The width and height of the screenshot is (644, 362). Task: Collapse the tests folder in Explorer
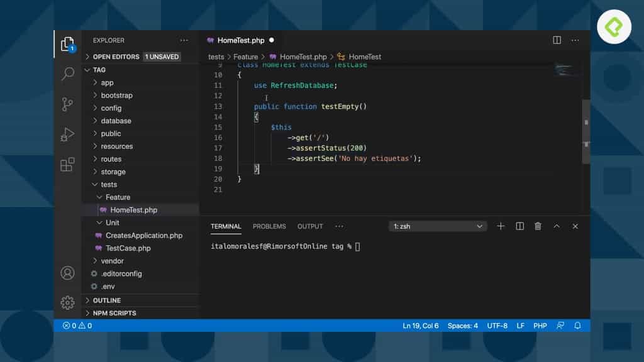pyautogui.click(x=109, y=184)
